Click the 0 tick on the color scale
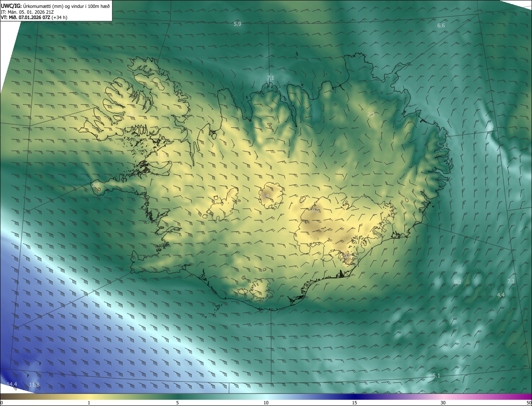 point(2,403)
